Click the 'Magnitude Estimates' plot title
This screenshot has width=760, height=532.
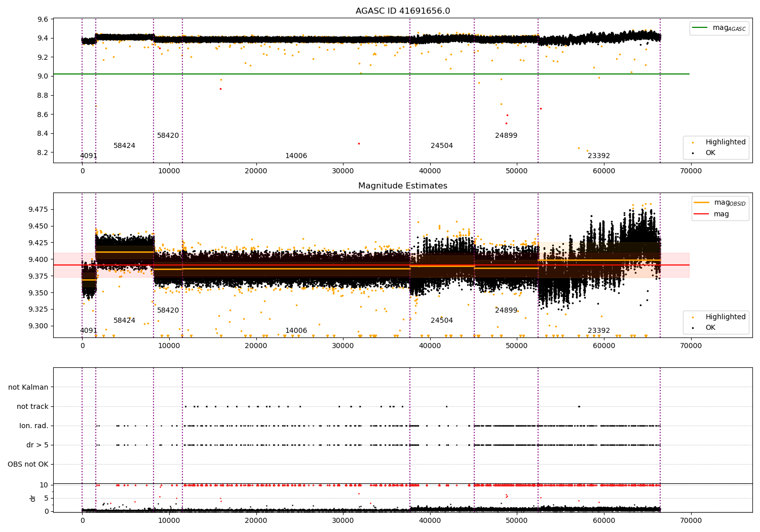[403, 186]
